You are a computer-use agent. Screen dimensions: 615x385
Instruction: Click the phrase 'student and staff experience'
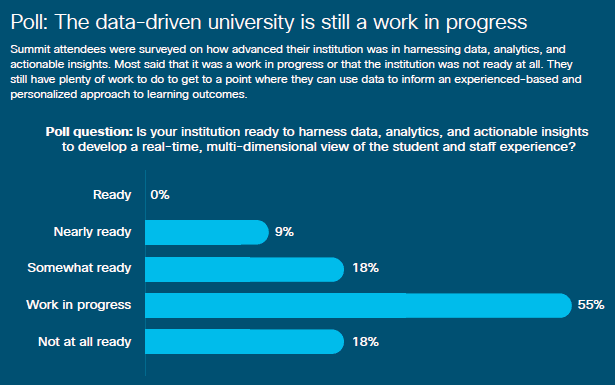(x=478, y=147)
